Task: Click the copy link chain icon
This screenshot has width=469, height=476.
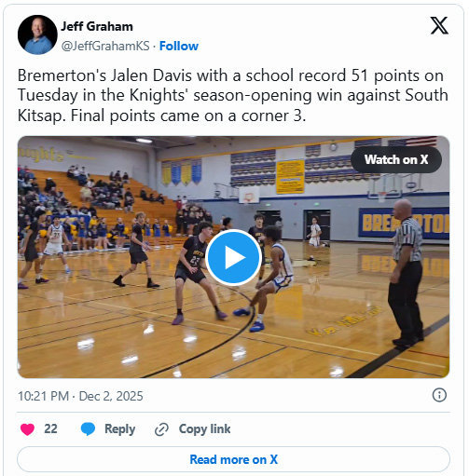Action: click(161, 429)
